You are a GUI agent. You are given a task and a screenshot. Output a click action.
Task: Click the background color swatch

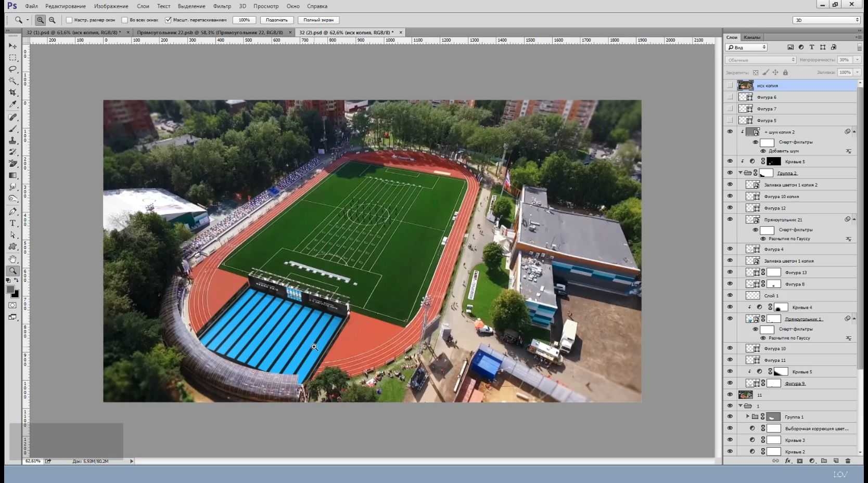click(x=16, y=294)
